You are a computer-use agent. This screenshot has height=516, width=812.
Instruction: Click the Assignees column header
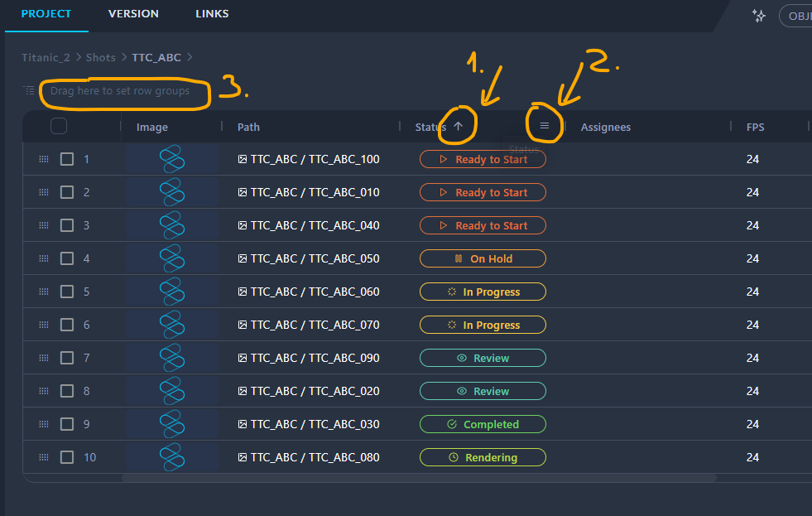pos(605,127)
